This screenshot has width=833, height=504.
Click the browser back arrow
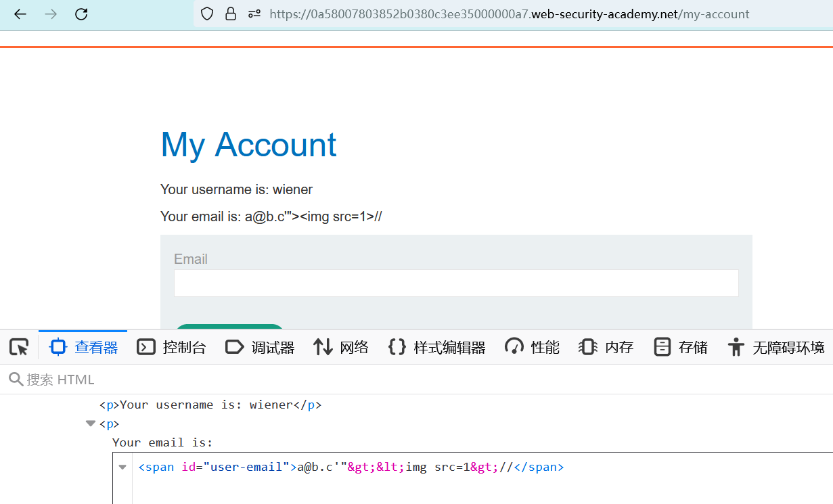(20, 14)
